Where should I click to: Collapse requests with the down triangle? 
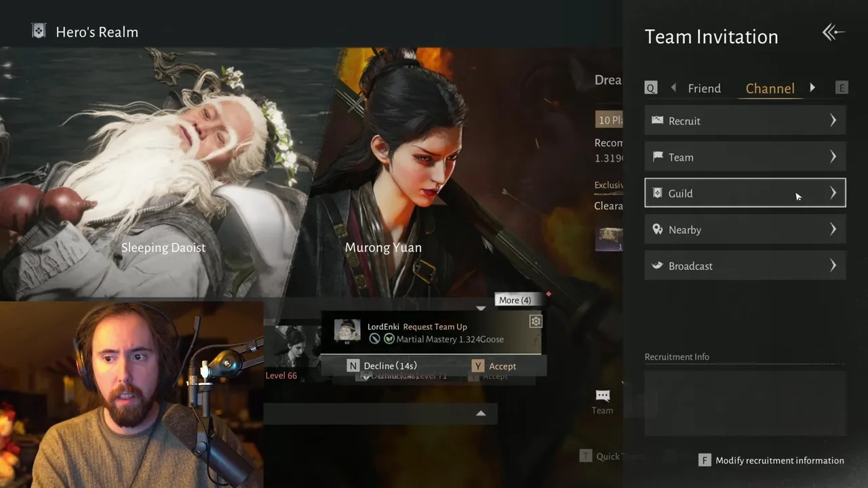(x=481, y=308)
